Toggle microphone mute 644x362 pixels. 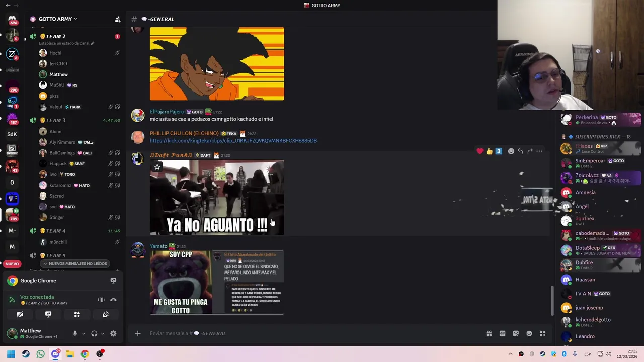[x=75, y=333]
